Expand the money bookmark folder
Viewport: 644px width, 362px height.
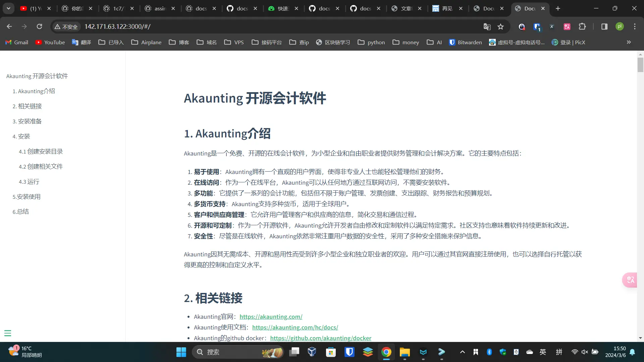point(406,42)
